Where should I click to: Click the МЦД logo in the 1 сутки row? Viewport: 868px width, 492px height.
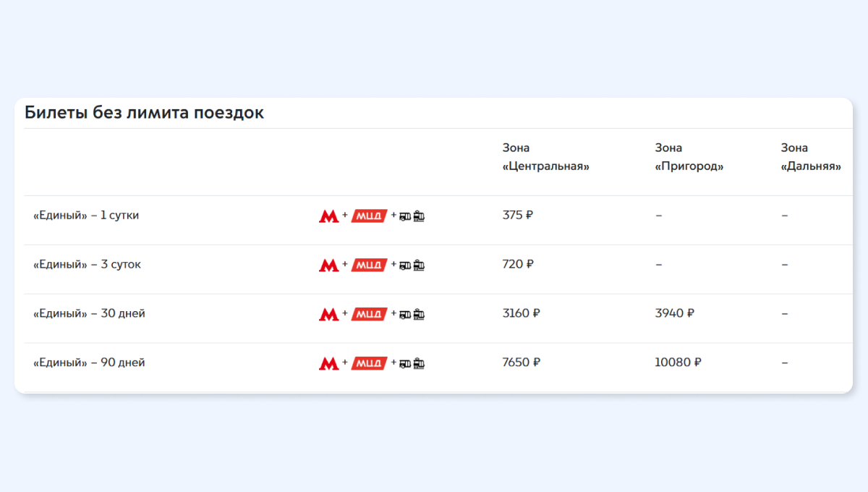click(370, 216)
